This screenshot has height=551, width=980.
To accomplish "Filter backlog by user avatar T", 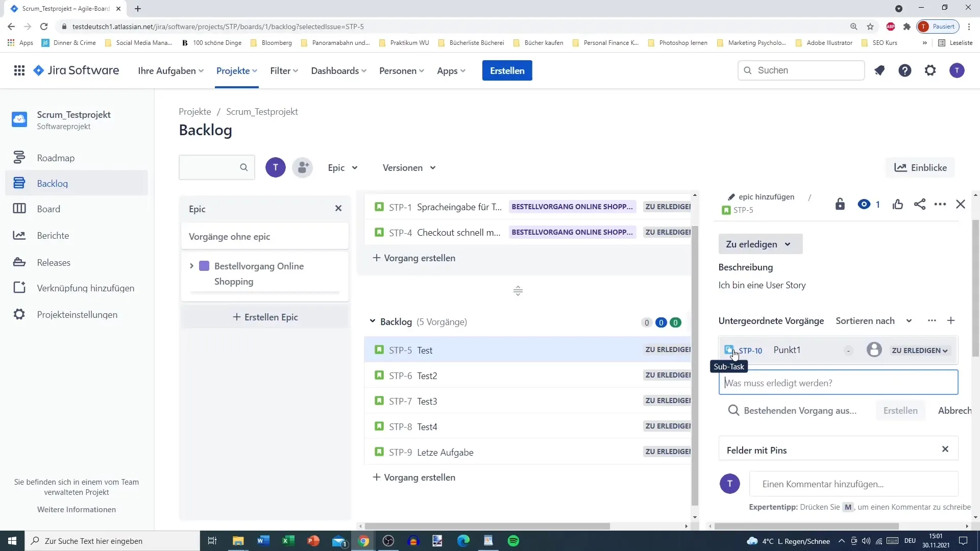I will coord(276,167).
